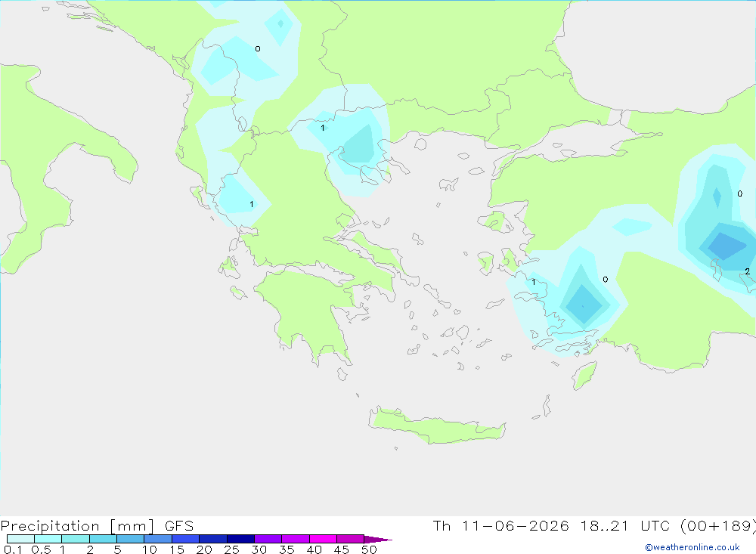Pick the 2–5 mm legend color swatch
The height and width of the screenshot is (554, 756).
(103, 539)
